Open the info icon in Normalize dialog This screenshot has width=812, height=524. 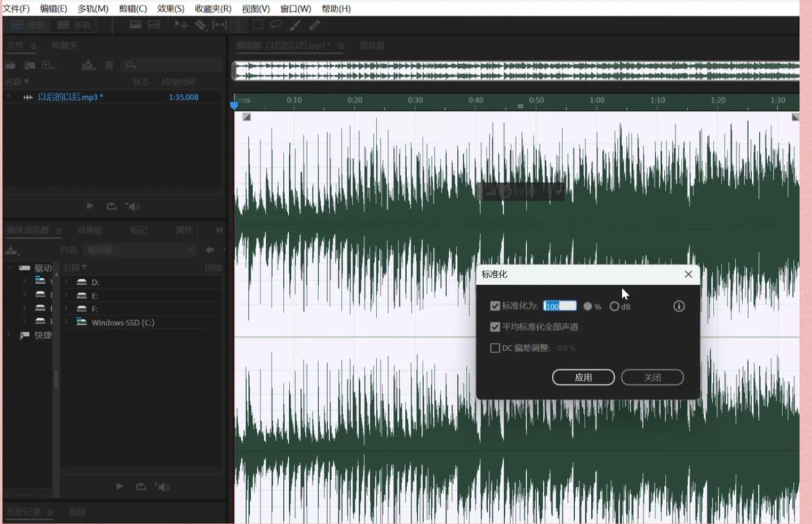click(x=679, y=306)
